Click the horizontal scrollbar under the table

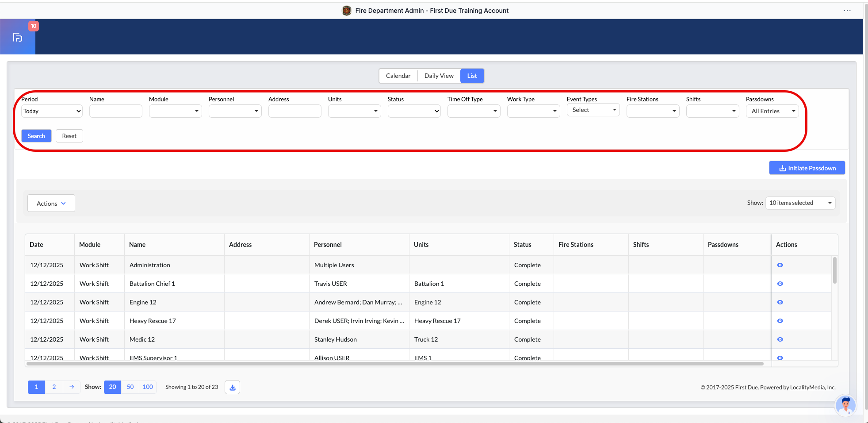[394, 364]
